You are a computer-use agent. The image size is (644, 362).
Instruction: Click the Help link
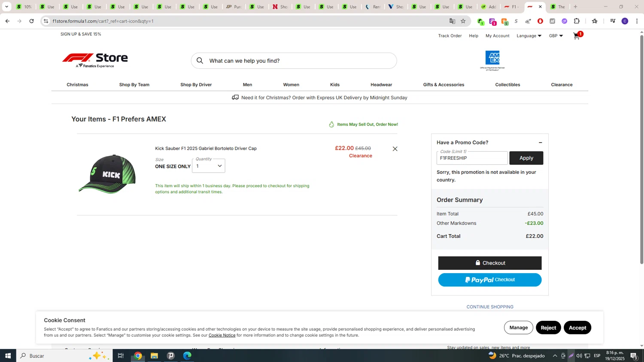tap(474, 36)
